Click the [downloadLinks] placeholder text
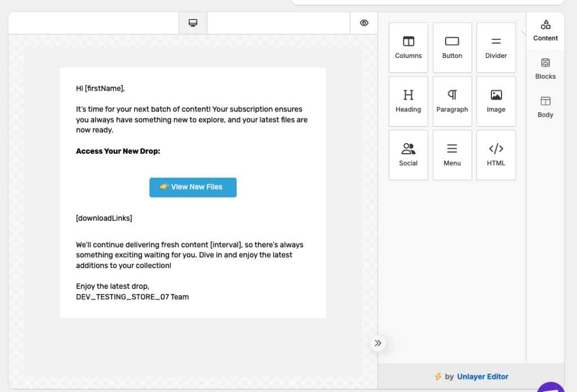The image size is (577, 392). coord(104,218)
